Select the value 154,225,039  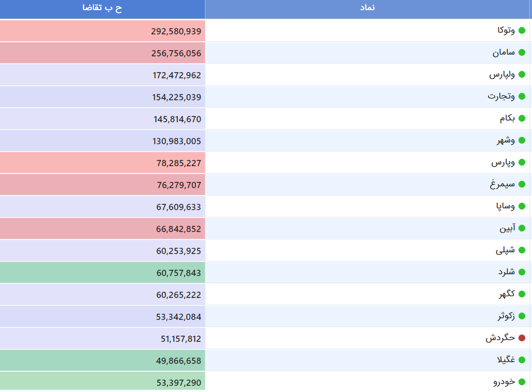pos(177,97)
